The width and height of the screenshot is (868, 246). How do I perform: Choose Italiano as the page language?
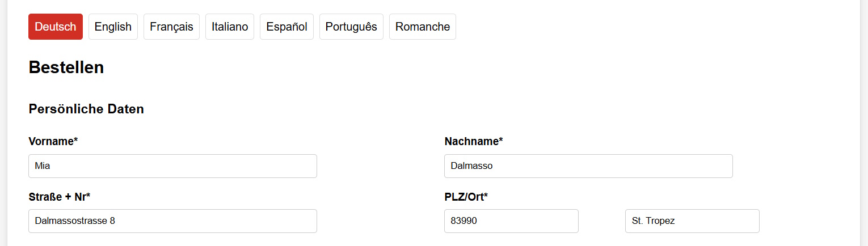(230, 27)
